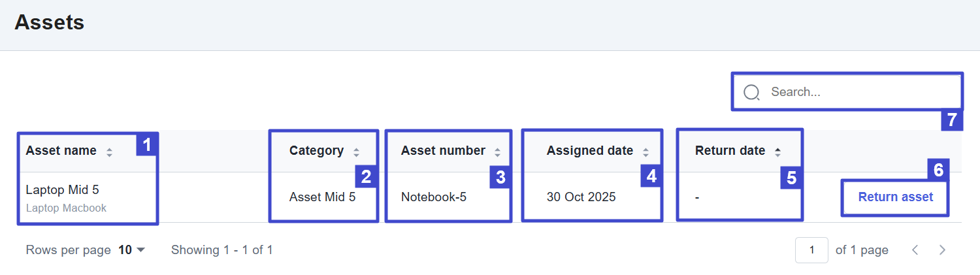Open Rows per page dropdown
980x275 pixels.
(x=131, y=250)
